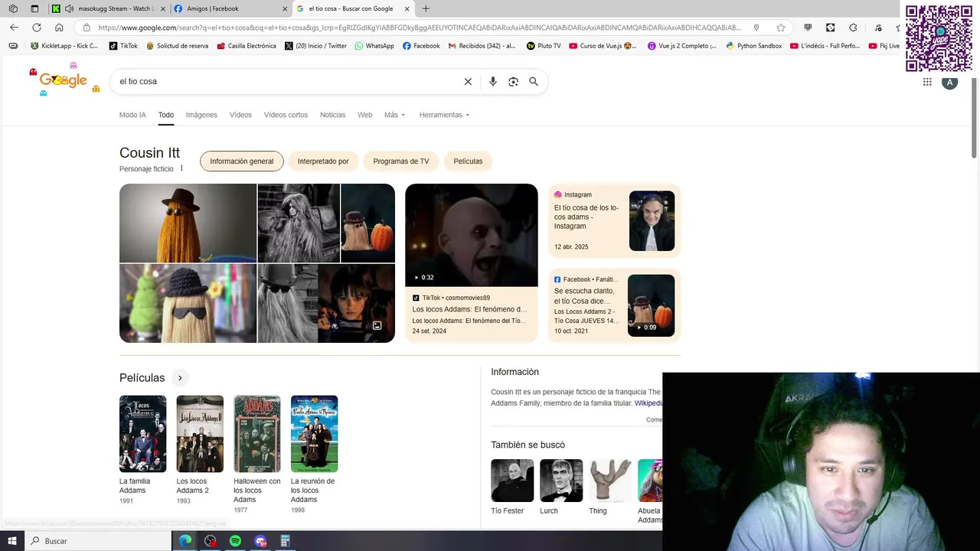980x551 pixels.
Task: Open the Edge workspaces icon in the title bar
Action: 13,8
